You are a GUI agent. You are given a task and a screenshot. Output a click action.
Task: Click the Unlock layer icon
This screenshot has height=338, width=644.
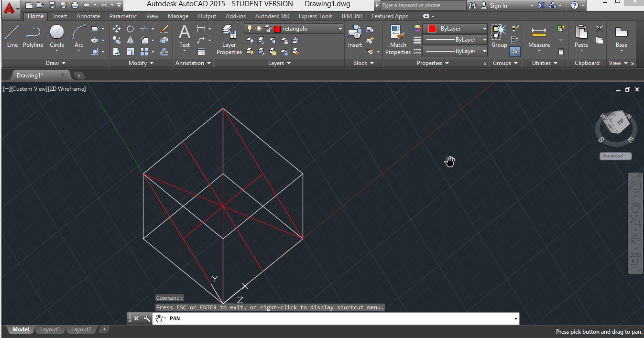[284, 52]
